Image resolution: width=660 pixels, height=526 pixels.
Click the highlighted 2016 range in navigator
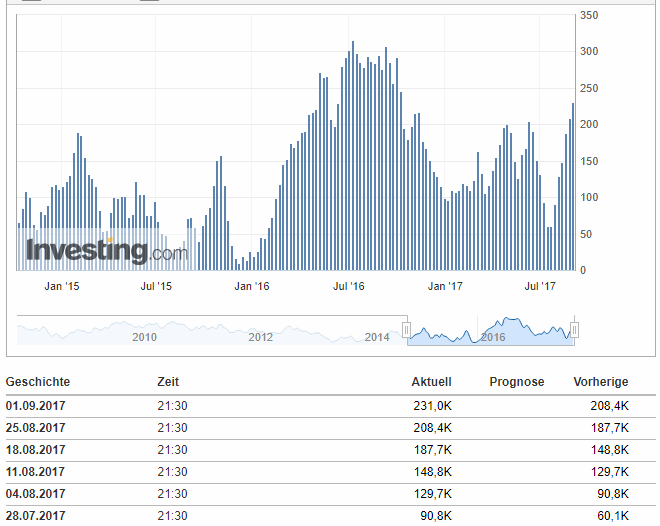(492, 332)
